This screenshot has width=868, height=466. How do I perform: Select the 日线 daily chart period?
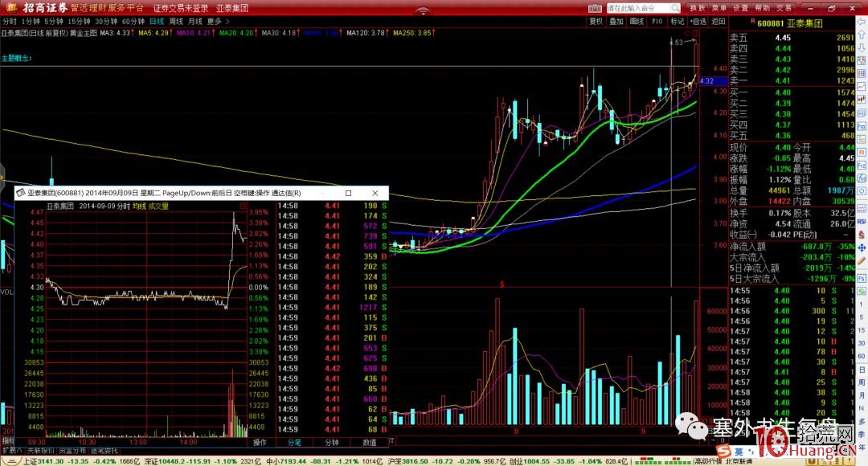click(x=158, y=22)
